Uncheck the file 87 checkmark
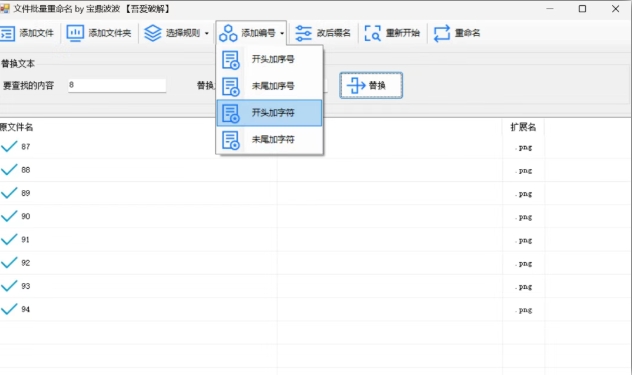632x375 pixels. (x=9, y=146)
